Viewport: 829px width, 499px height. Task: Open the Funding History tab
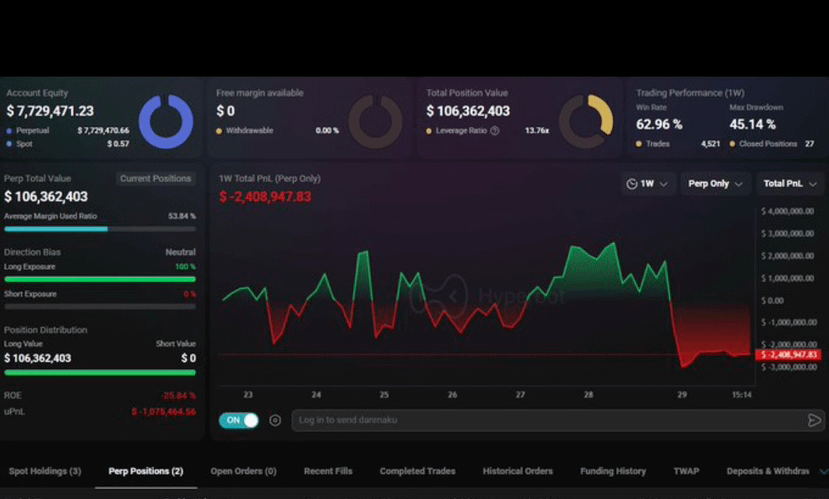pyautogui.click(x=613, y=471)
